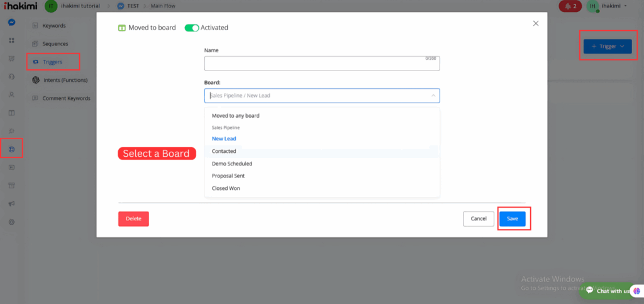Open the dashboard grid icon in the sidebar
Image resolution: width=644 pixels, height=304 pixels.
pyautogui.click(x=12, y=40)
